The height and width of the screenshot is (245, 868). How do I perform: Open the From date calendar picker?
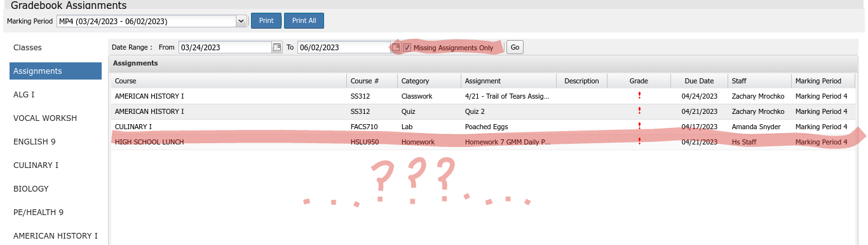coord(276,47)
